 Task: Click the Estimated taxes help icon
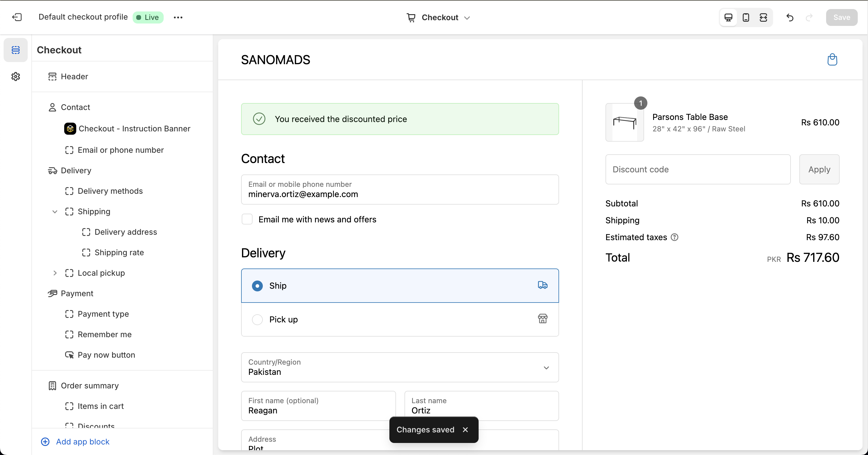674,237
